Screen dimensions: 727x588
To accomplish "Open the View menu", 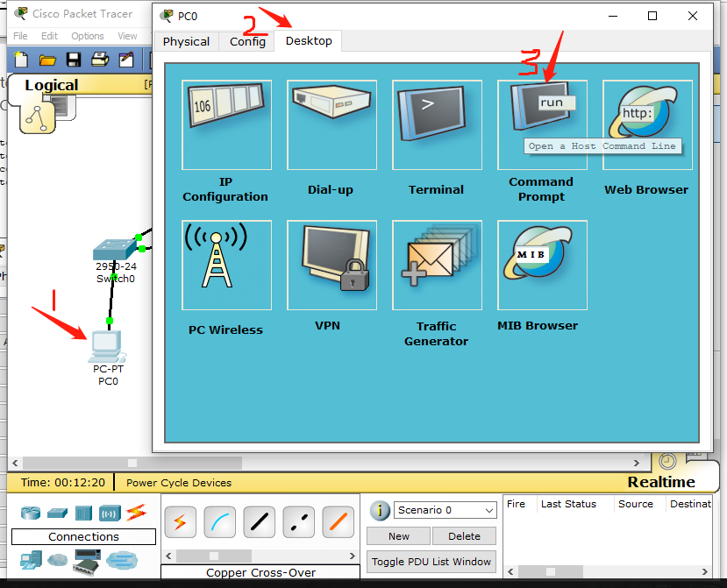I will click(x=127, y=36).
